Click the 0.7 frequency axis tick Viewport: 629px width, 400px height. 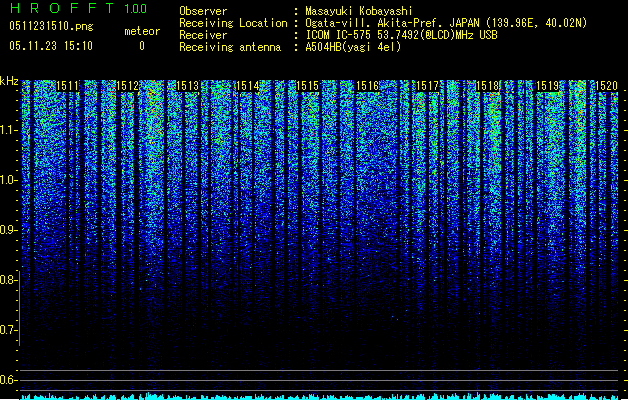point(9,330)
